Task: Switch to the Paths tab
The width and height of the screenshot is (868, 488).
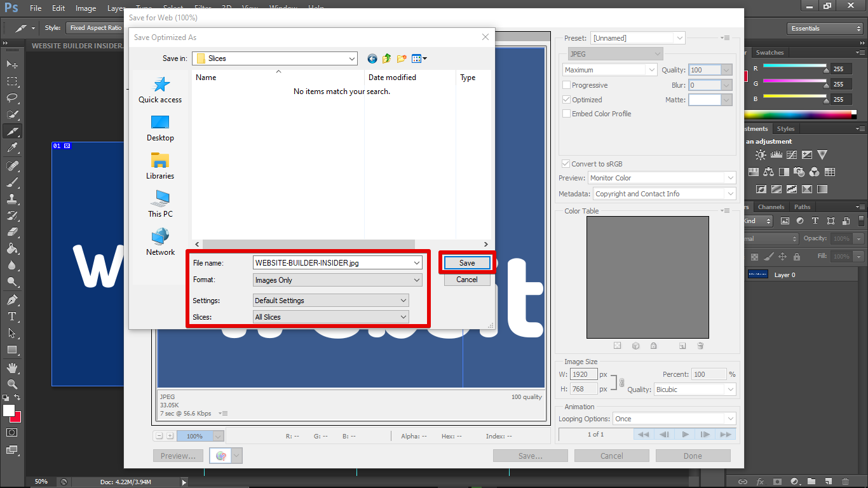Action: click(x=803, y=207)
